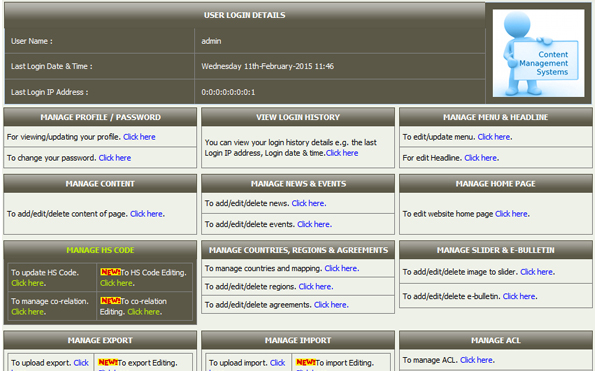Open add/edit/delete e-bulletin link

coord(519,296)
